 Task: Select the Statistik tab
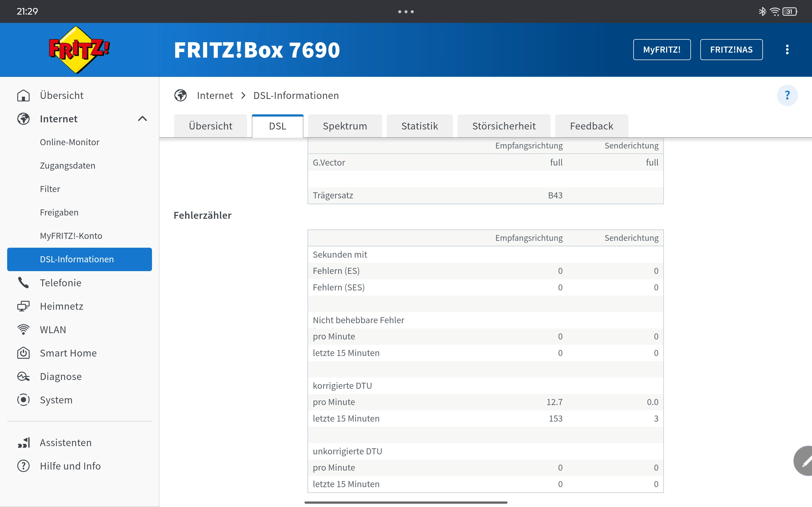coord(420,126)
